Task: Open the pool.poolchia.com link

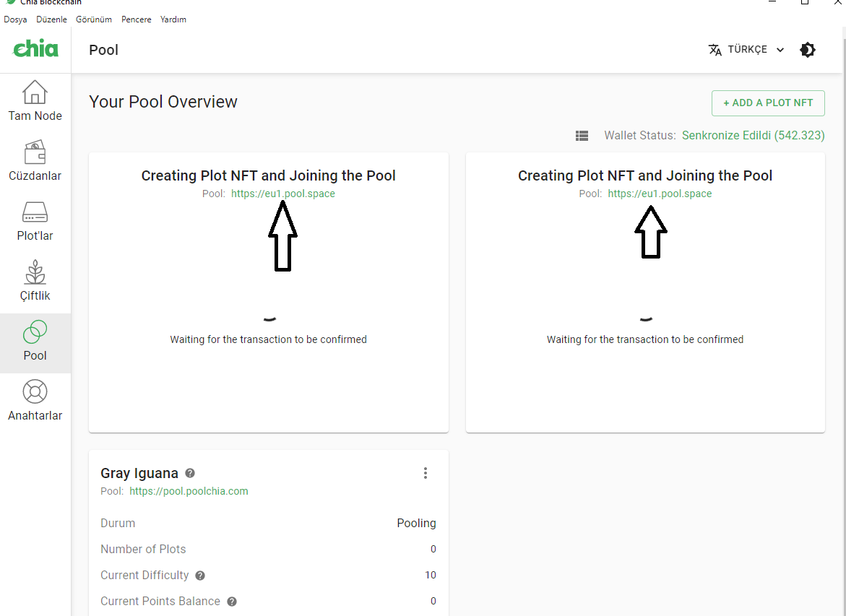Action: click(x=189, y=491)
